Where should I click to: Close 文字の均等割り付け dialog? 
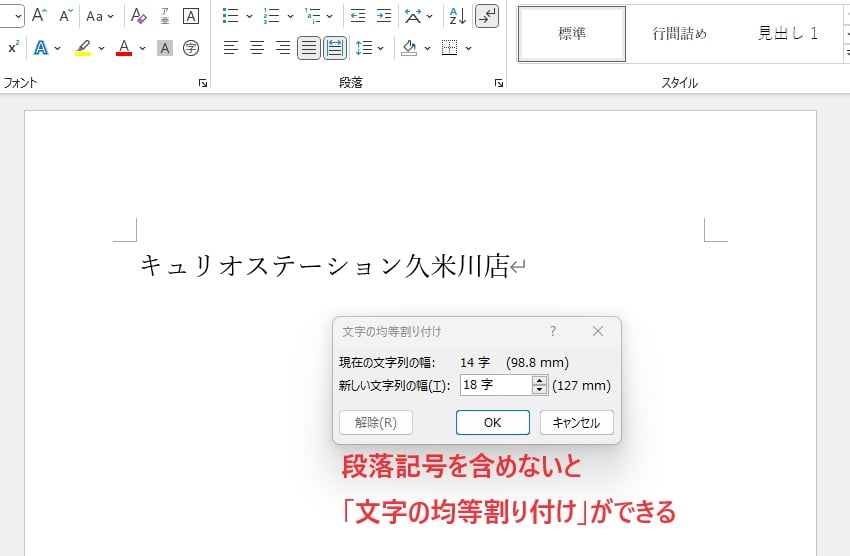(598, 331)
